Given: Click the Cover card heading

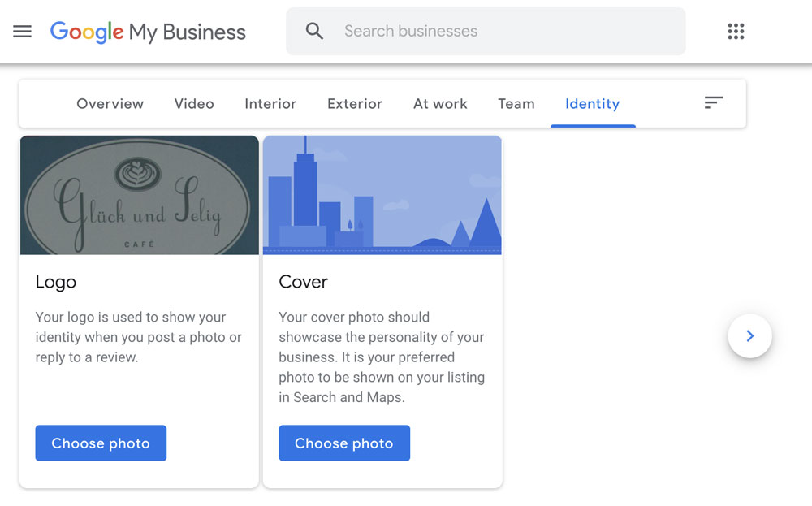Looking at the screenshot, I should tap(304, 282).
